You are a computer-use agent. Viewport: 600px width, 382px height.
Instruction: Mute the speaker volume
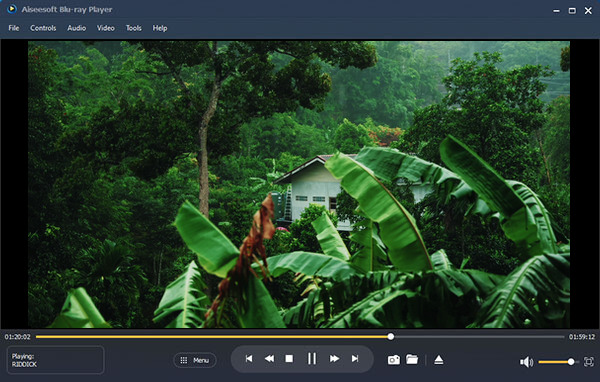[527, 362]
